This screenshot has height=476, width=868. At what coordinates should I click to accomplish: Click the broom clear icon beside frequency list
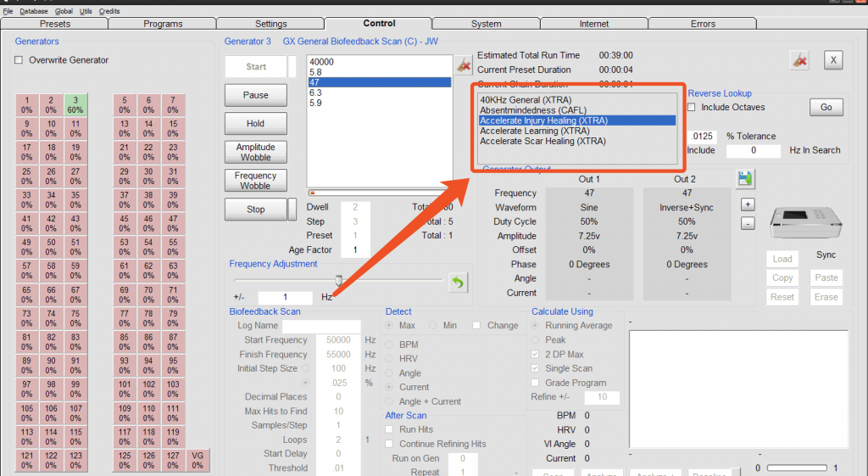pyautogui.click(x=464, y=64)
